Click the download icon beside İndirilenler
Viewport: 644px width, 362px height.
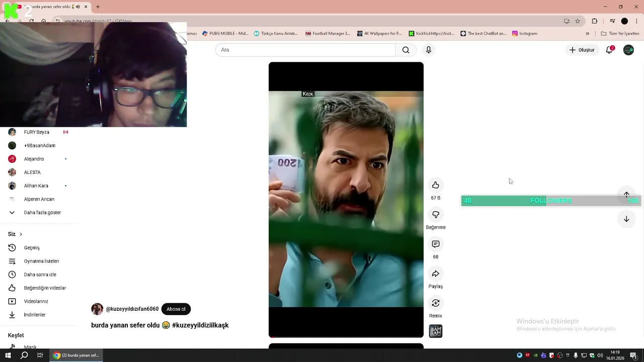coord(12,315)
